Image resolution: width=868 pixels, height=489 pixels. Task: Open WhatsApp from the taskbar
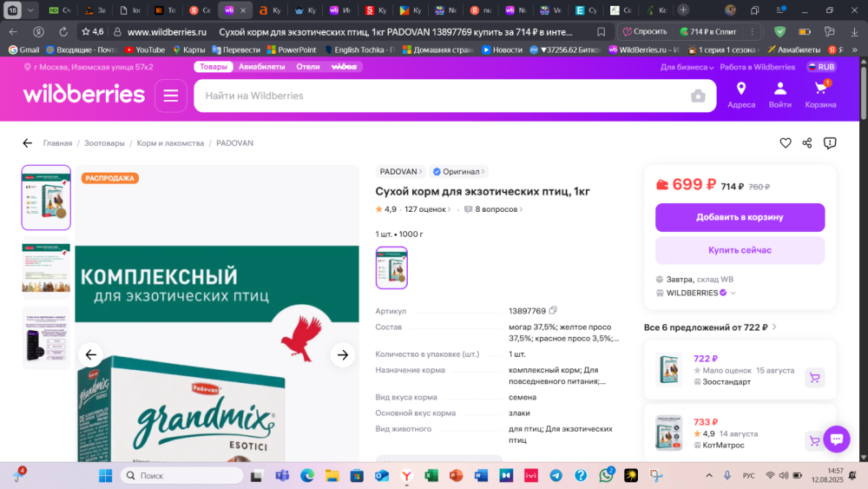click(606, 476)
